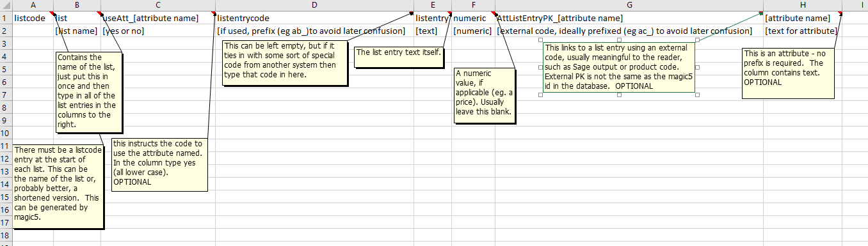This screenshot has height=246, width=868.
Task: Click the '[if used, prefix (eg ab_)' cell
Action: coord(314,31)
